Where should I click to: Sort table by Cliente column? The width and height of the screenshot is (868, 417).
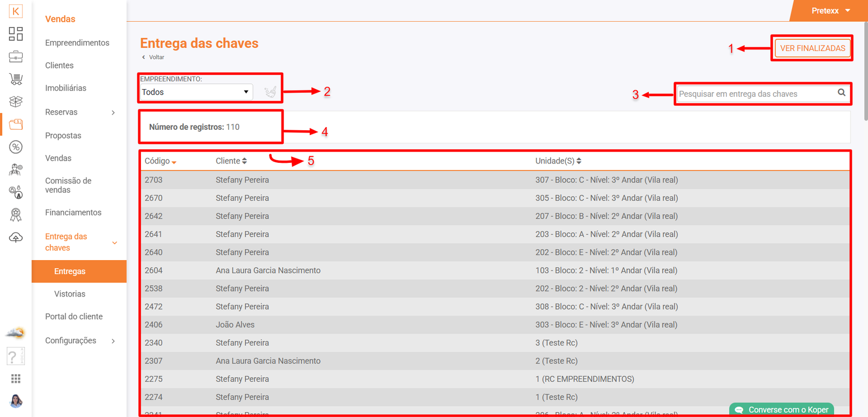point(231,161)
